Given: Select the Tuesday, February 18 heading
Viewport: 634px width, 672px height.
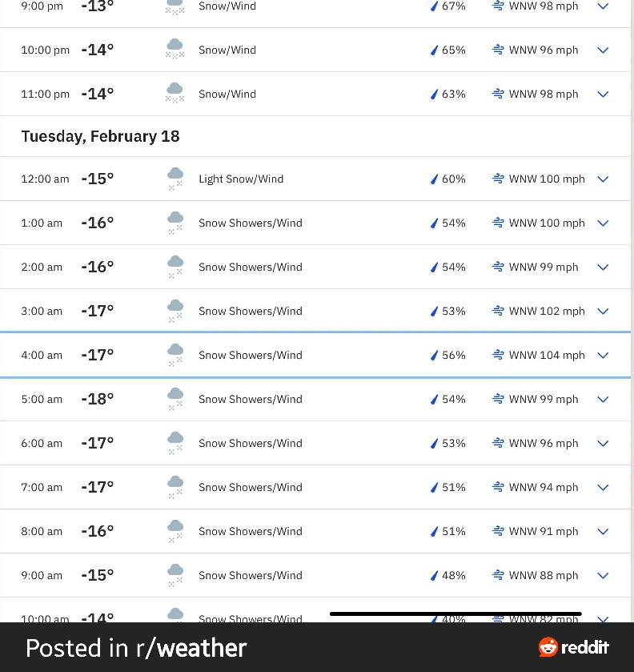Looking at the screenshot, I should pos(100,136).
